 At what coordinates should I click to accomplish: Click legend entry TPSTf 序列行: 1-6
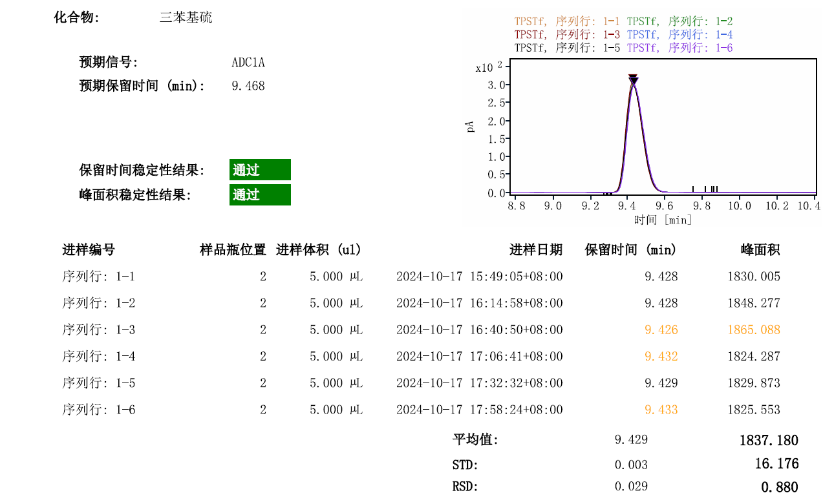click(x=679, y=48)
